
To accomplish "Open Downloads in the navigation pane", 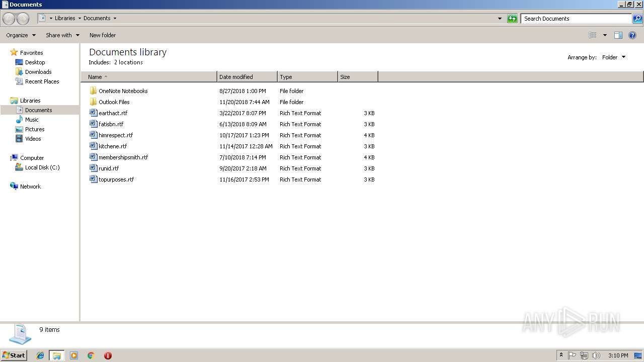I will pyautogui.click(x=38, y=72).
